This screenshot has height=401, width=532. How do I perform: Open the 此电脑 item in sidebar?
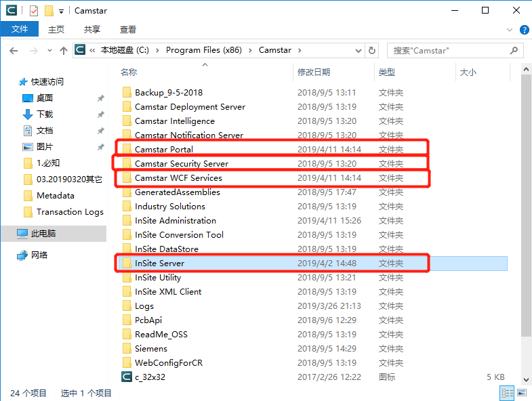point(43,233)
